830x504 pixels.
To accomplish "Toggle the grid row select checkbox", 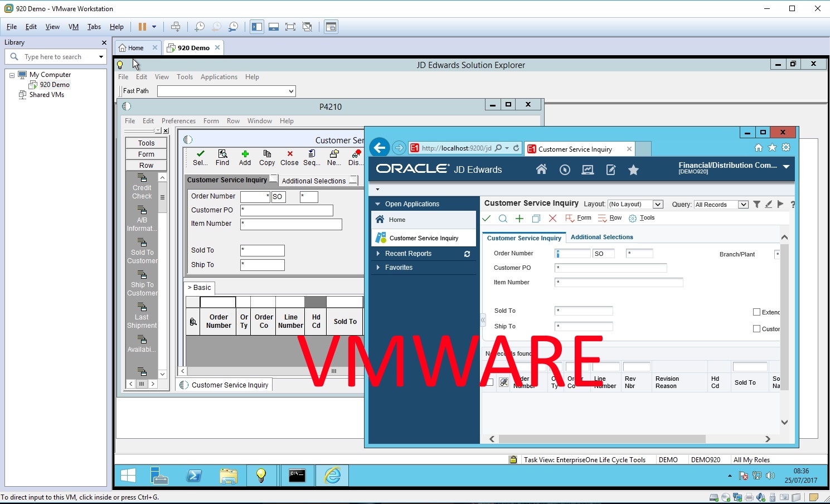I will coord(489,382).
